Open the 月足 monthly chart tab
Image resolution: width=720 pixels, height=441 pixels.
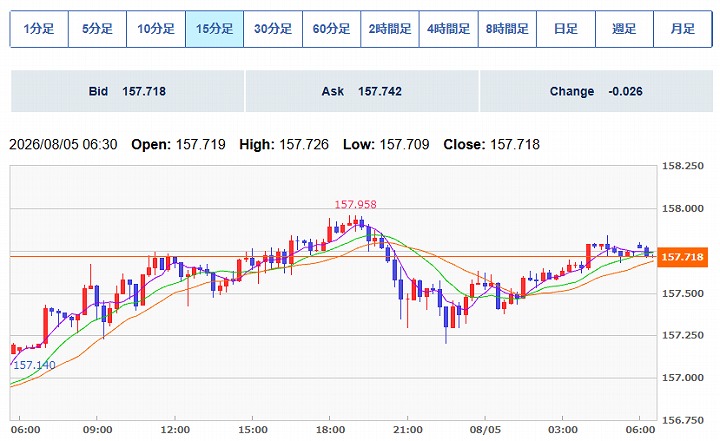(x=683, y=29)
